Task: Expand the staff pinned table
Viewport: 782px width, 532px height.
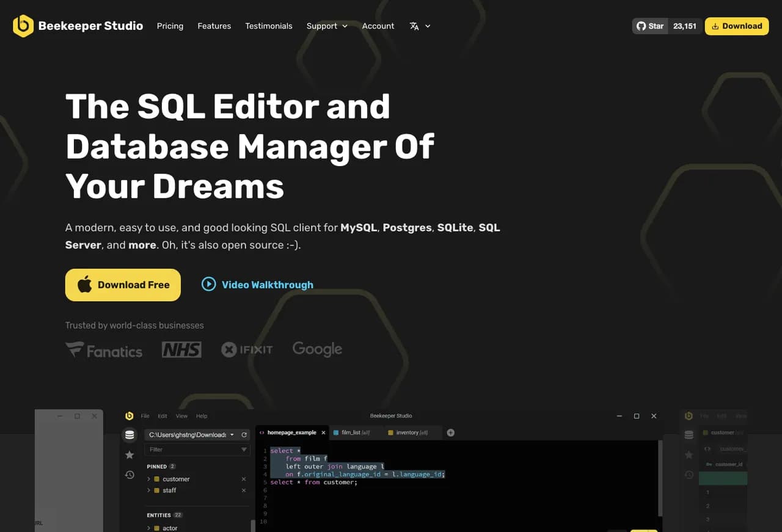Action: coord(148,490)
